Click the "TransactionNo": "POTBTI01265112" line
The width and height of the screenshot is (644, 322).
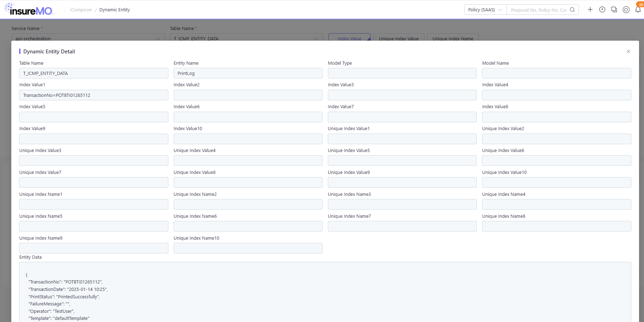[x=65, y=282]
